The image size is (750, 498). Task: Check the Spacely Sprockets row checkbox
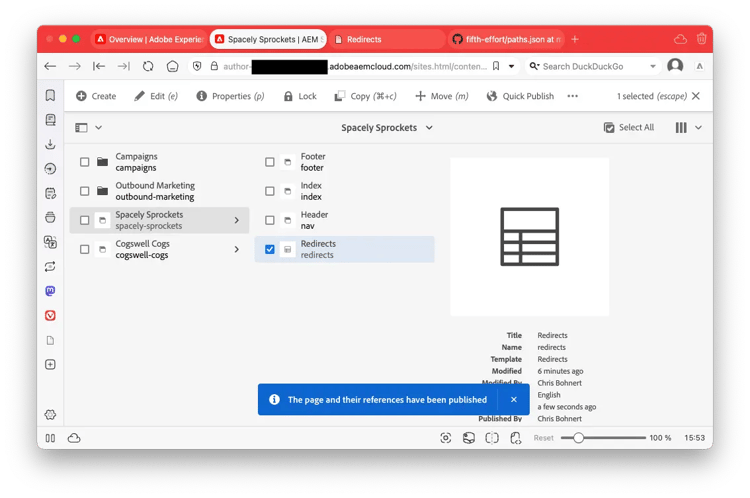click(x=85, y=220)
